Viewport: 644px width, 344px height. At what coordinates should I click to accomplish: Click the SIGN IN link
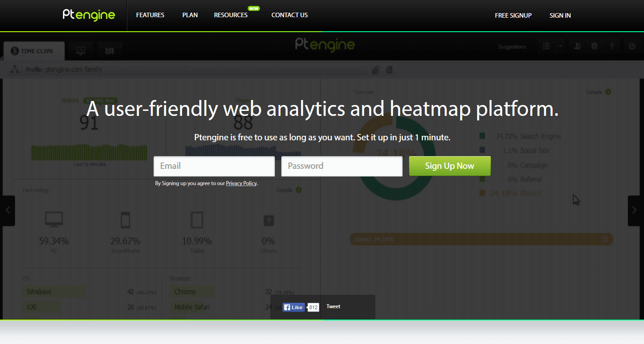(x=560, y=15)
